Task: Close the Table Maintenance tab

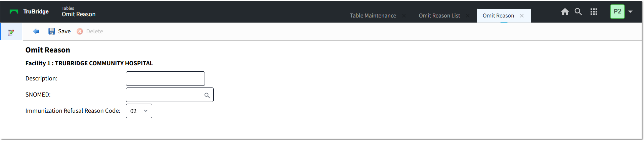Action: pyautogui.click(x=404, y=16)
